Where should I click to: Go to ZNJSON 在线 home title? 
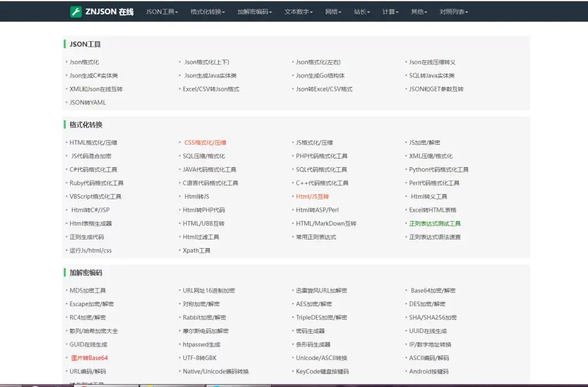[110, 11]
